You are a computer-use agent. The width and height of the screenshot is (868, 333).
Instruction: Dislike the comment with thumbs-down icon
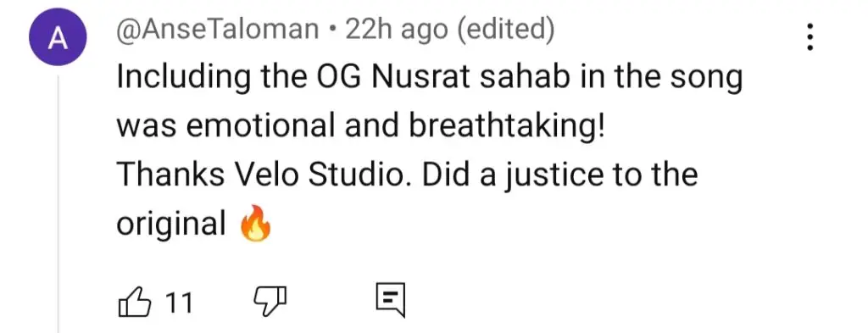pos(270,302)
